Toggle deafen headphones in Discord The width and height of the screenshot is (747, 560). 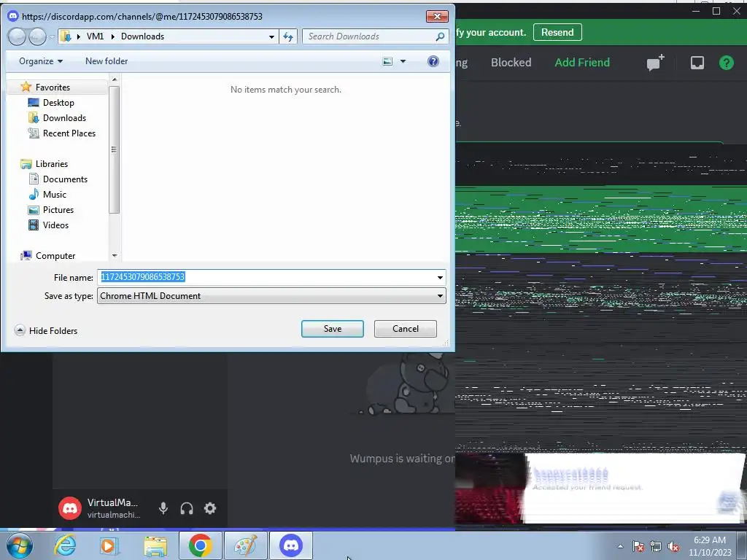pos(187,508)
